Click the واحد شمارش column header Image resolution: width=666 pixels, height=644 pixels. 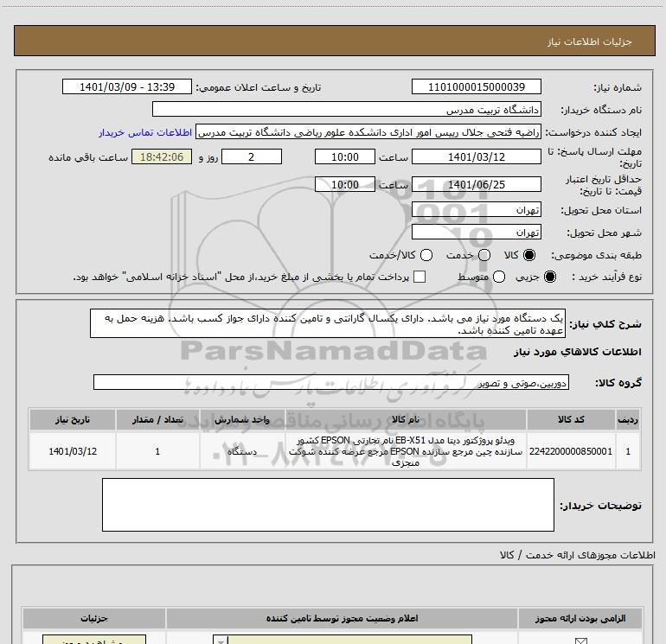[x=242, y=420]
